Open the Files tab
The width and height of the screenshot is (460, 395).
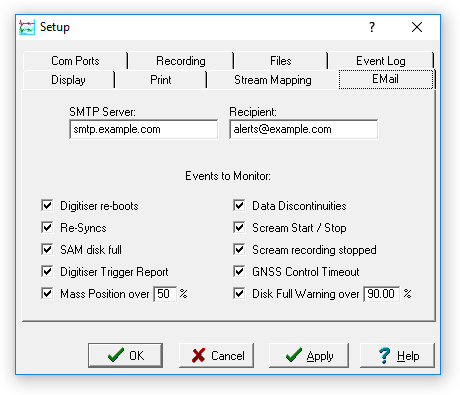[280, 61]
